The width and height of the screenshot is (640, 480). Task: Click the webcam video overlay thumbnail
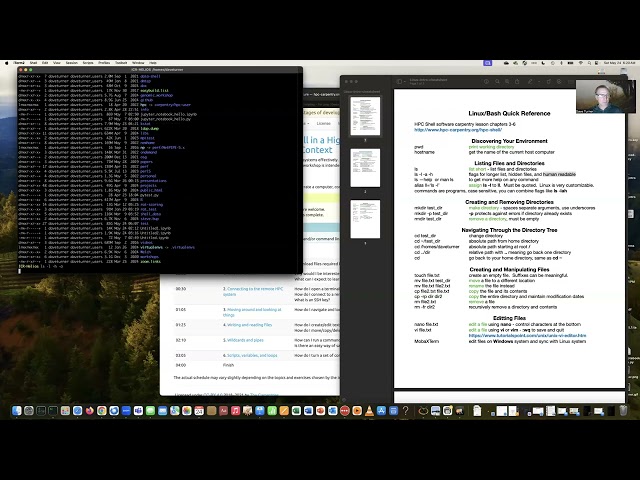click(606, 96)
